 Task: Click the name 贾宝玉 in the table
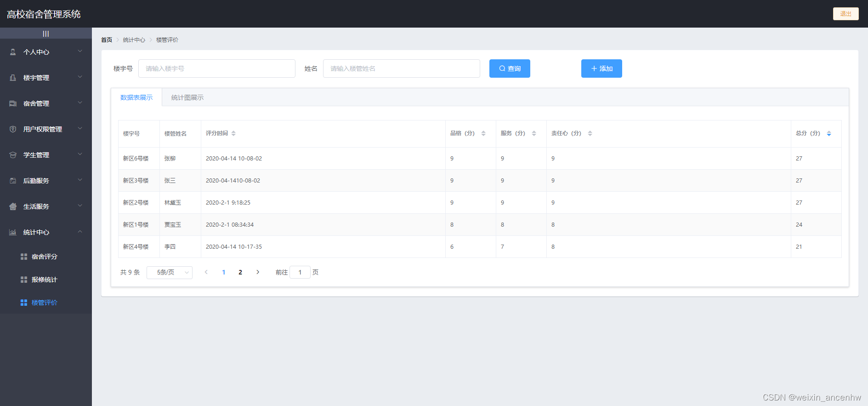click(x=173, y=225)
